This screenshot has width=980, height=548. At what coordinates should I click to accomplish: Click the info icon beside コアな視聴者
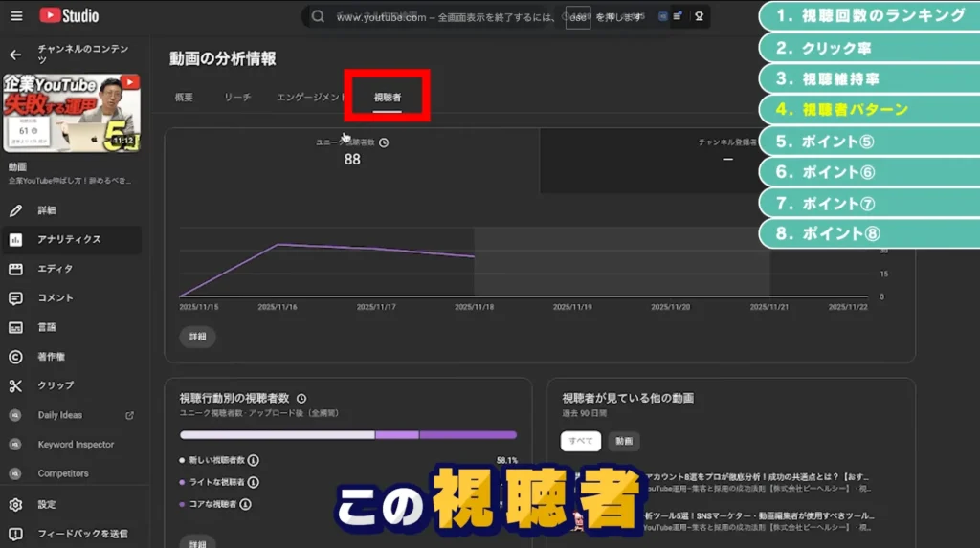pyautogui.click(x=246, y=504)
